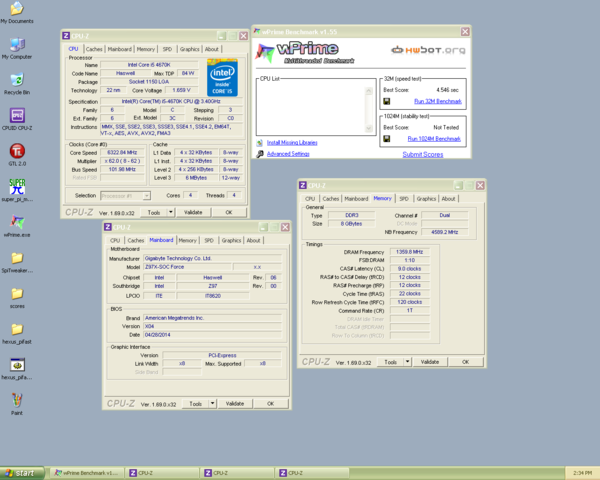This screenshot has height=480, width=600.
Task: Click the Advanced Settings wrench icon
Action: click(x=260, y=154)
